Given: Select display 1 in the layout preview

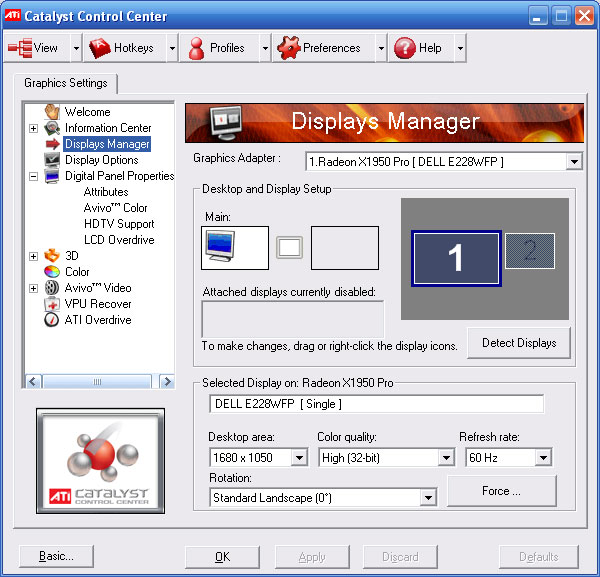Looking at the screenshot, I should [456, 258].
